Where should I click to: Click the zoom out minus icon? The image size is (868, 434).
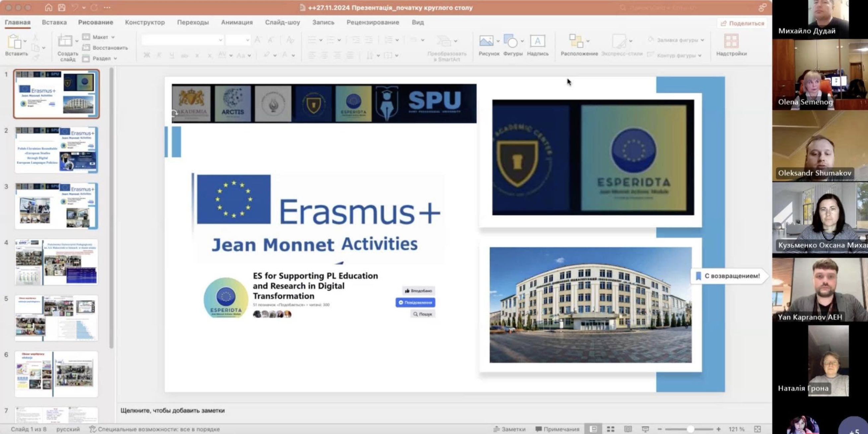(x=660, y=429)
